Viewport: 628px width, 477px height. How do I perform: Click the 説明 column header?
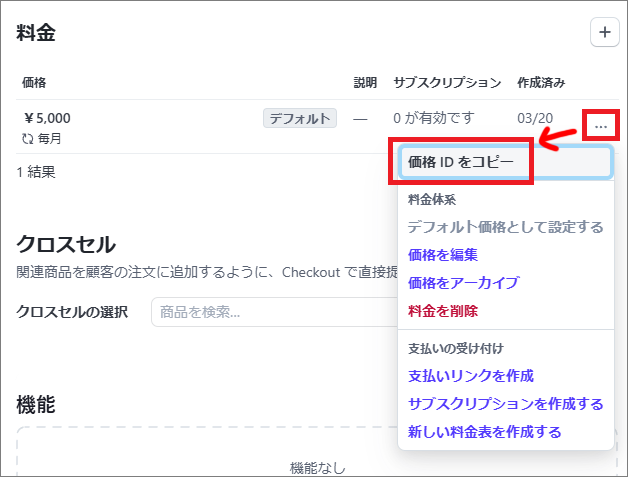click(x=365, y=83)
